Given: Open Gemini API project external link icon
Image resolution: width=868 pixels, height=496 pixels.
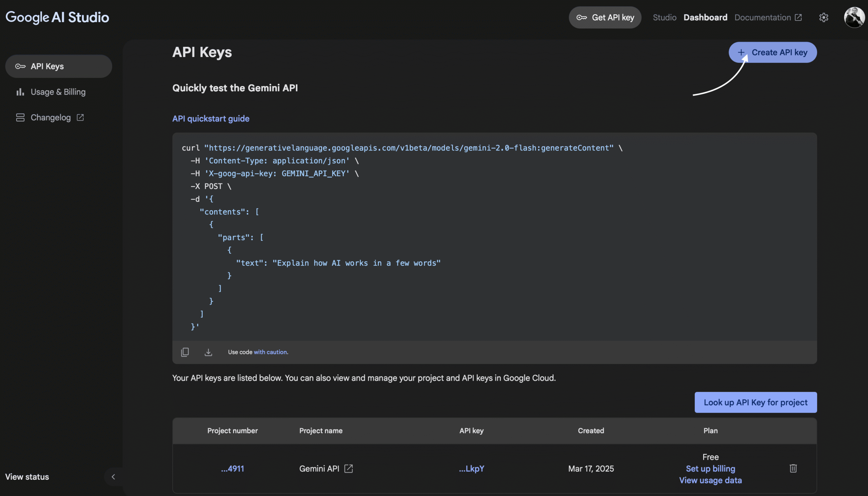Looking at the screenshot, I should pyautogui.click(x=349, y=469).
